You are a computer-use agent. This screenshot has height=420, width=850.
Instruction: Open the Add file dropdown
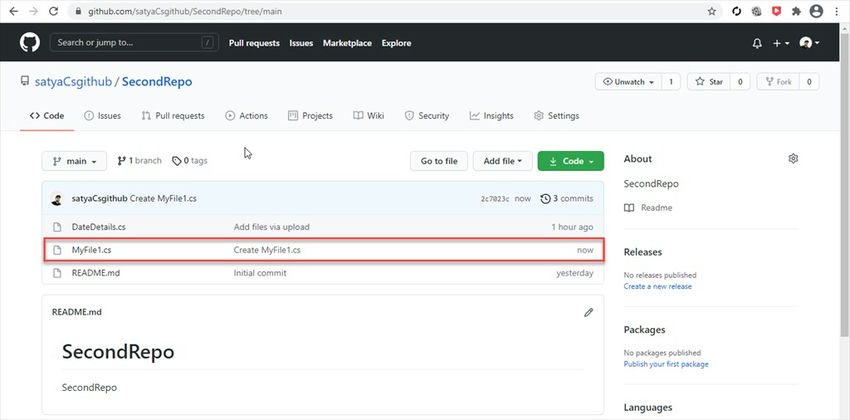502,161
